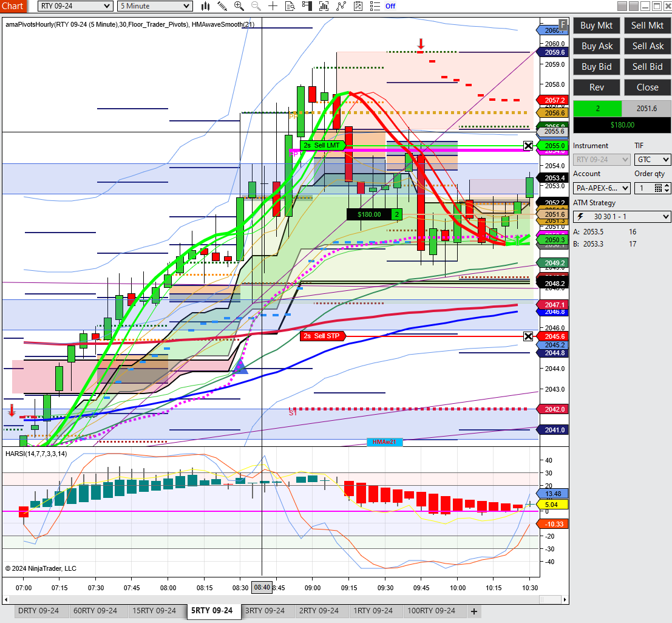This screenshot has height=623, width=672.
Task: Click the HMAw21 label at chart bottom
Action: click(384, 442)
